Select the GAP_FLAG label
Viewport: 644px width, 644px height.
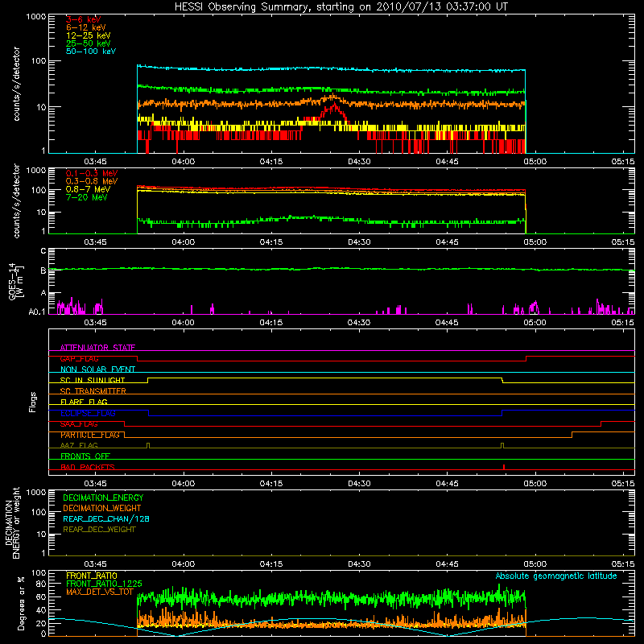click(x=79, y=358)
